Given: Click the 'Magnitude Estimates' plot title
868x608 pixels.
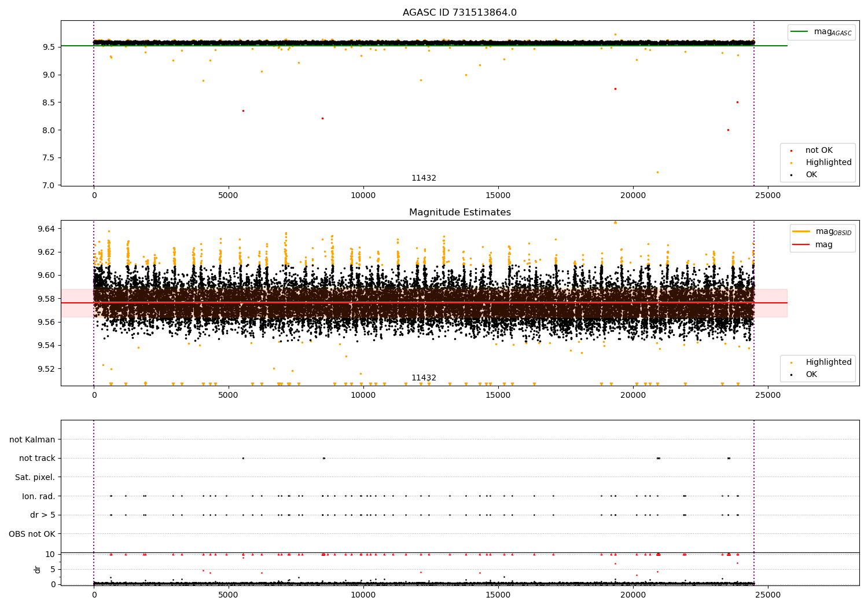Looking at the screenshot, I should 459,213.
